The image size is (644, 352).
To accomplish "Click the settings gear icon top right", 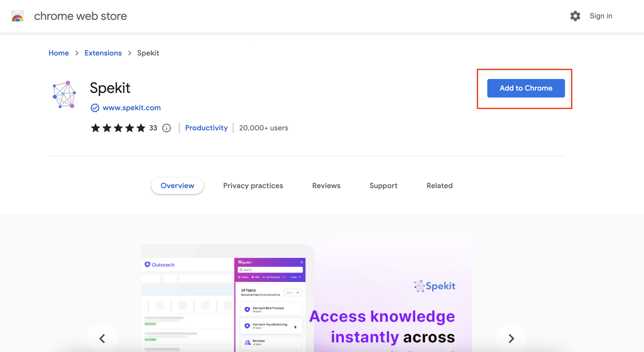I will (x=575, y=16).
